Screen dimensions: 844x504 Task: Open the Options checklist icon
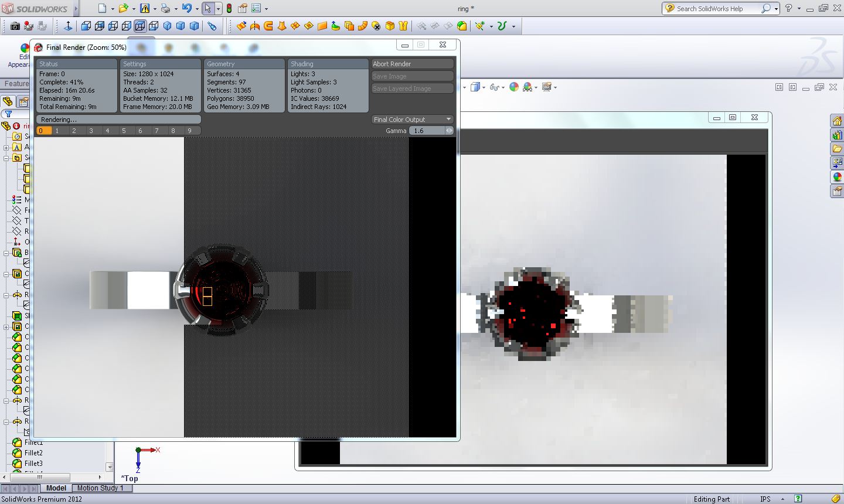click(x=257, y=9)
